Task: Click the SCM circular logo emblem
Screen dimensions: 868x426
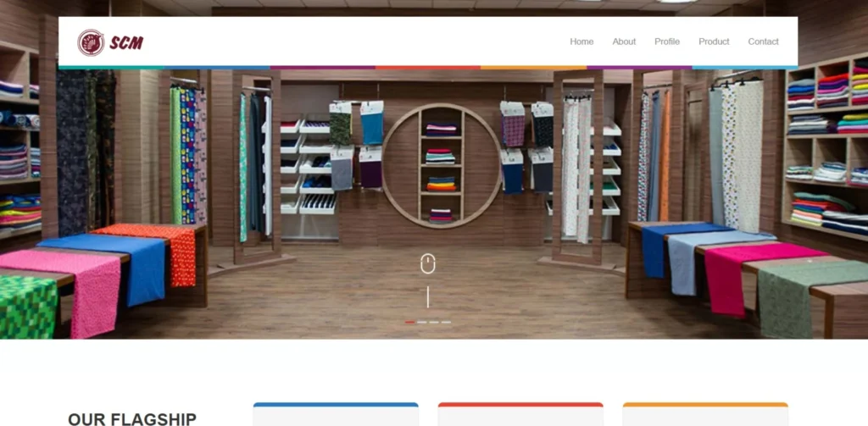Action: tap(91, 42)
